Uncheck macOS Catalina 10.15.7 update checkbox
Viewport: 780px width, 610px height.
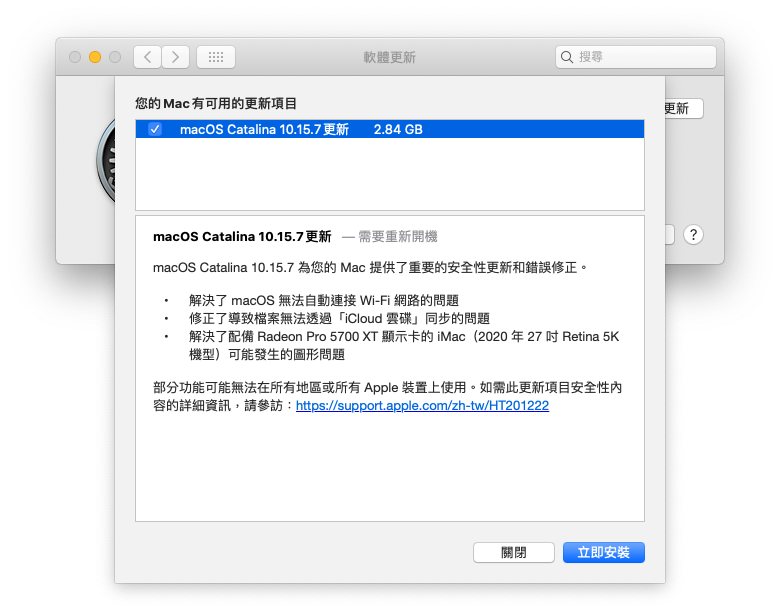155,129
